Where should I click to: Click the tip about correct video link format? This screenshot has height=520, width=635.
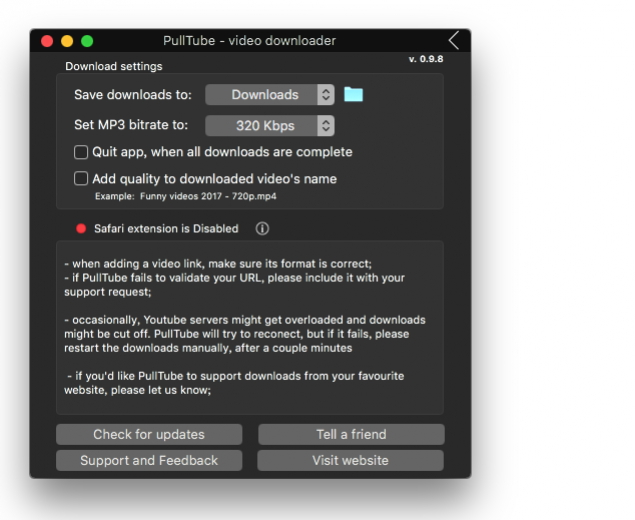click(x=218, y=264)
